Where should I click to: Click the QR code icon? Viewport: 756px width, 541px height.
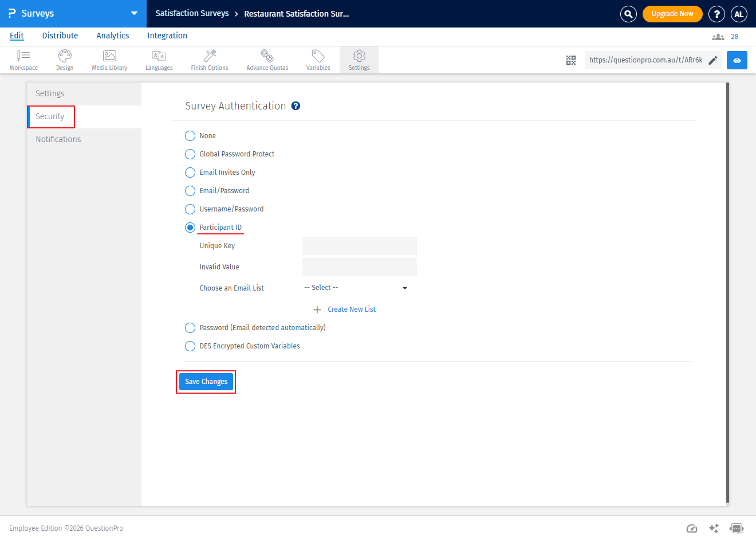click(x=571, y=60)
